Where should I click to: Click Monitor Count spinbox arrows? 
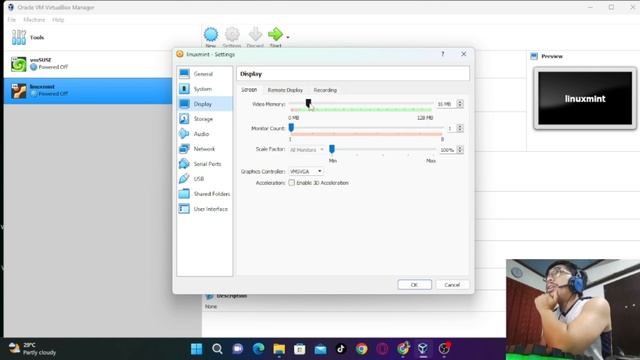click(x=460, y=128)
